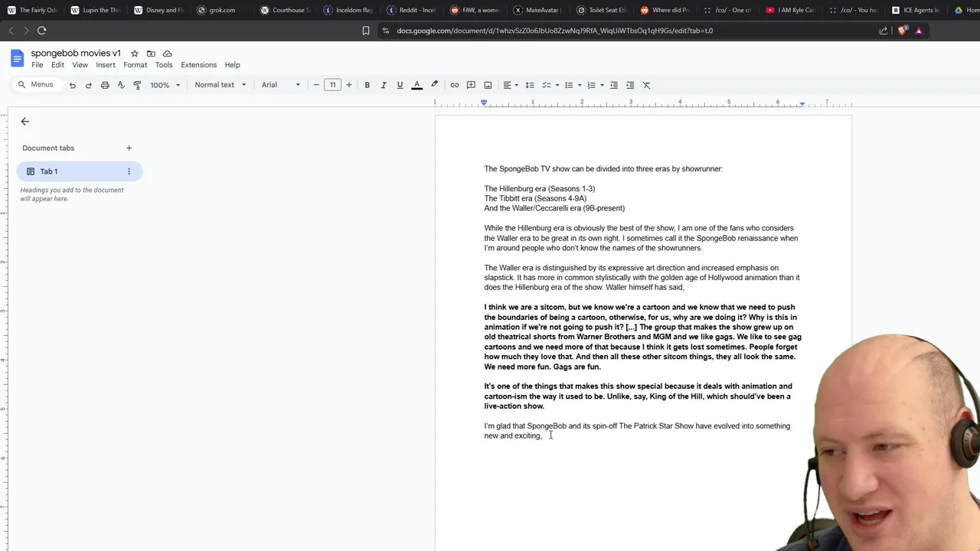Expand the bulleted list options arrow
This screenshot has height=551, width=980.
point(579,85)
